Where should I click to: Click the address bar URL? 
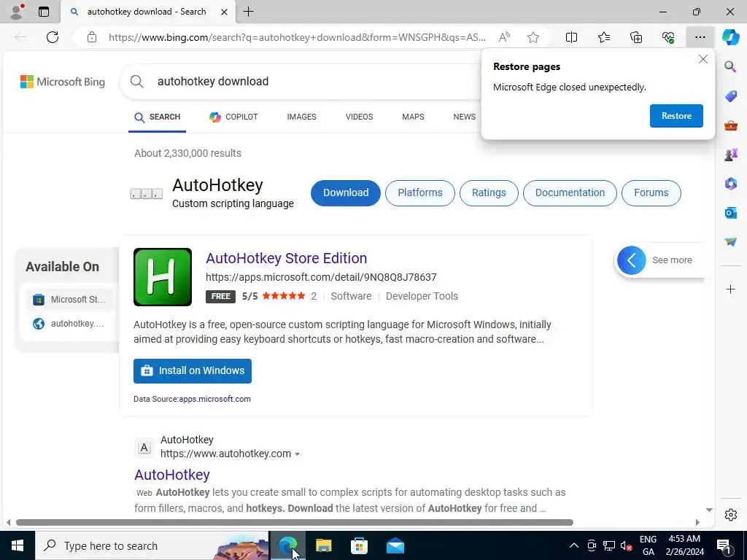click(x=297, y=37)
